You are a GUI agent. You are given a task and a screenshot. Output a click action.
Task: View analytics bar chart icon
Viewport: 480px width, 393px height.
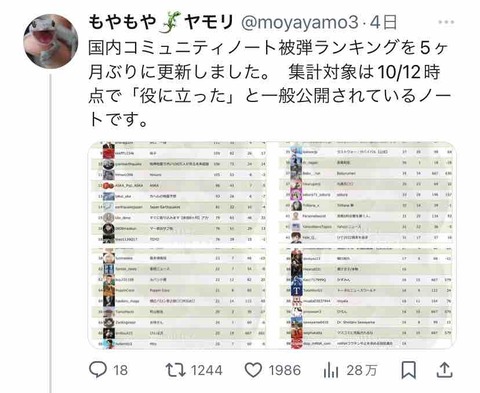pos(331,370)
